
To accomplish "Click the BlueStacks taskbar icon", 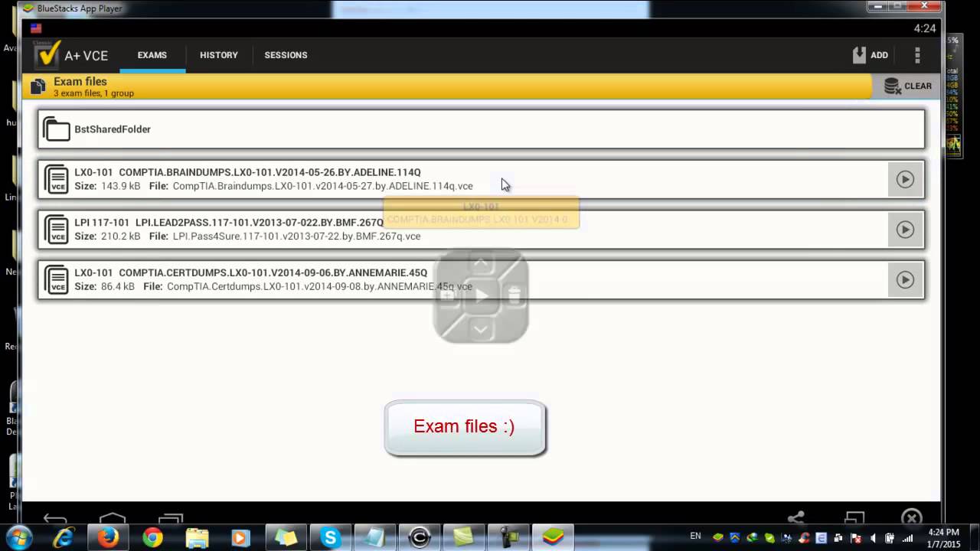I will pyautogui.click(x=553, y=538).
